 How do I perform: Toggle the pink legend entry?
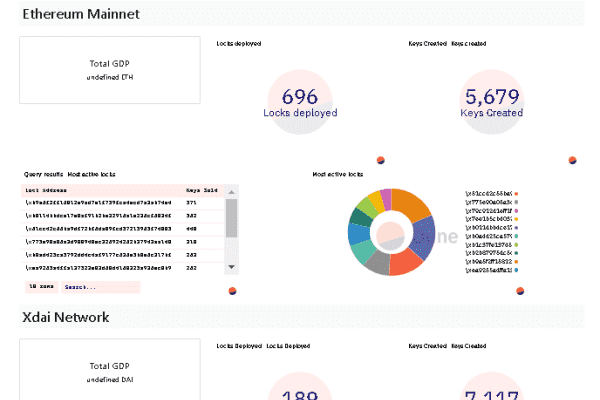point(491,211)
